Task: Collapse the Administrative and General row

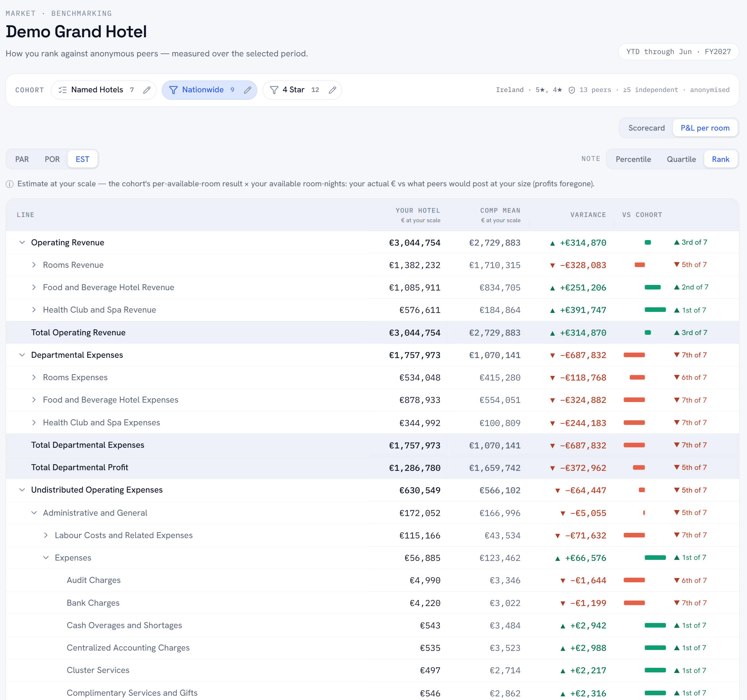Action: (x=34, y=513)
